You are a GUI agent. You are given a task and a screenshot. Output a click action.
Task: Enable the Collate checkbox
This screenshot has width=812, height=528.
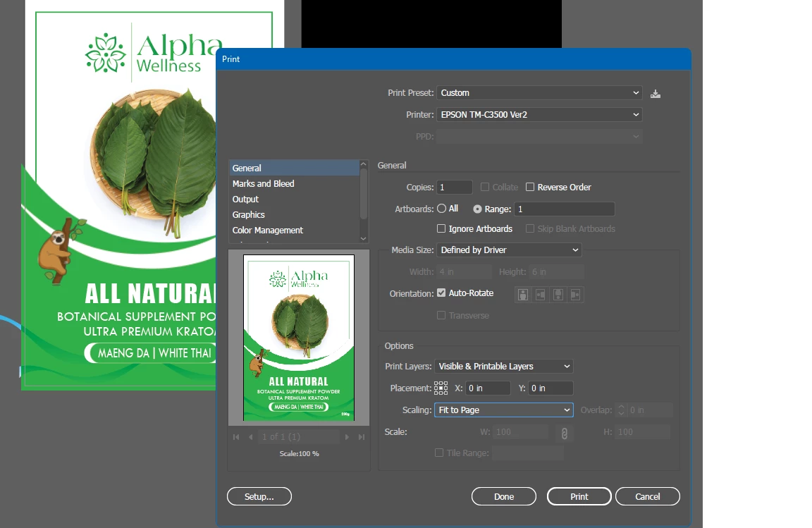click(x=485, y=187)
